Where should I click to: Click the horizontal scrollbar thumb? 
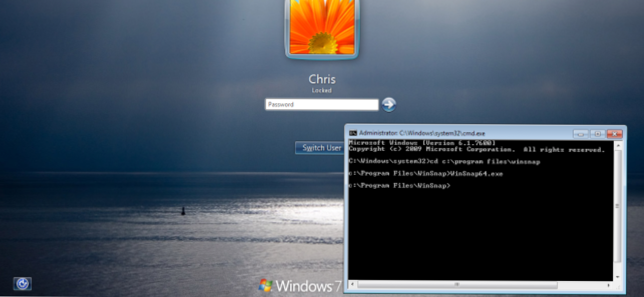tap(457, 284)
